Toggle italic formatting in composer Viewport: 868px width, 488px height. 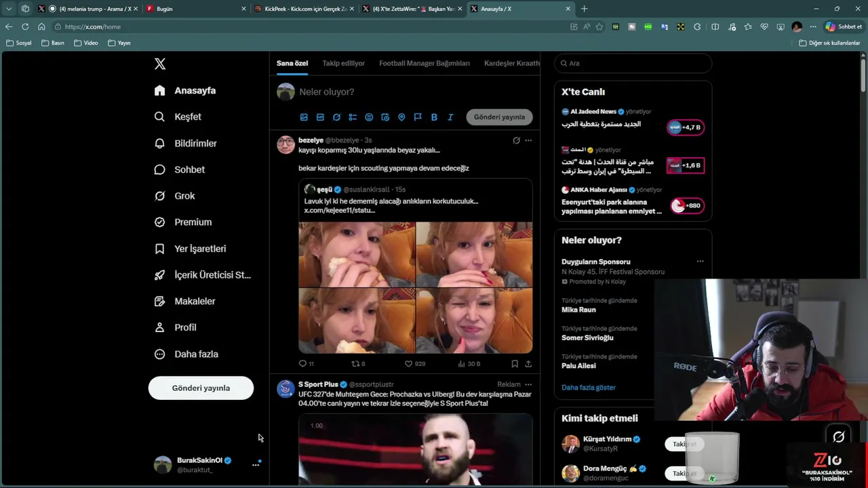450,117
